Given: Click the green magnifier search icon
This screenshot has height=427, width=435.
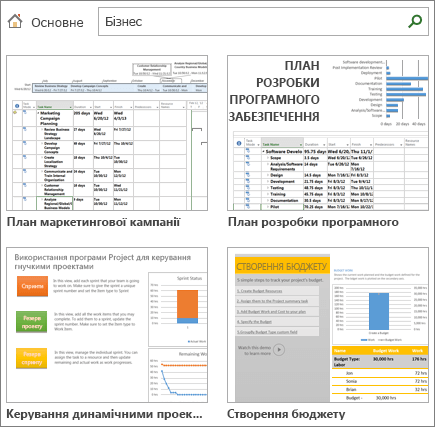Looking at the screenshot, I should point(415,21).
